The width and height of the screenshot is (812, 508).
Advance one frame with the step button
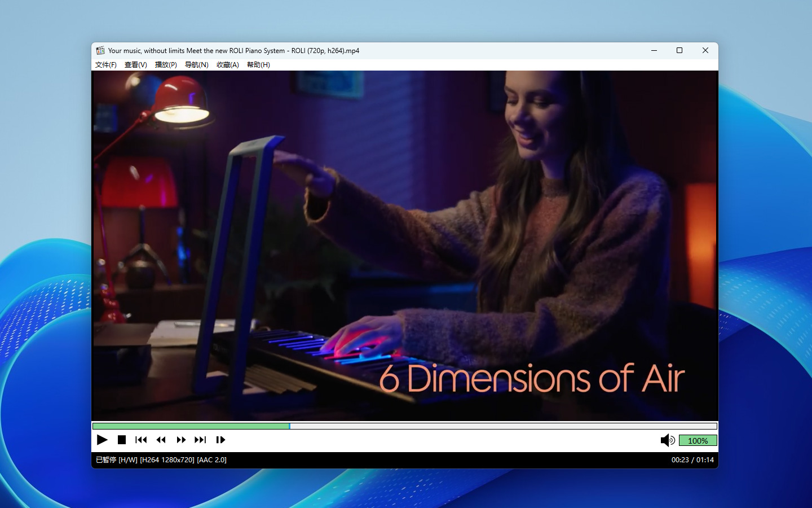click(220, 440)
